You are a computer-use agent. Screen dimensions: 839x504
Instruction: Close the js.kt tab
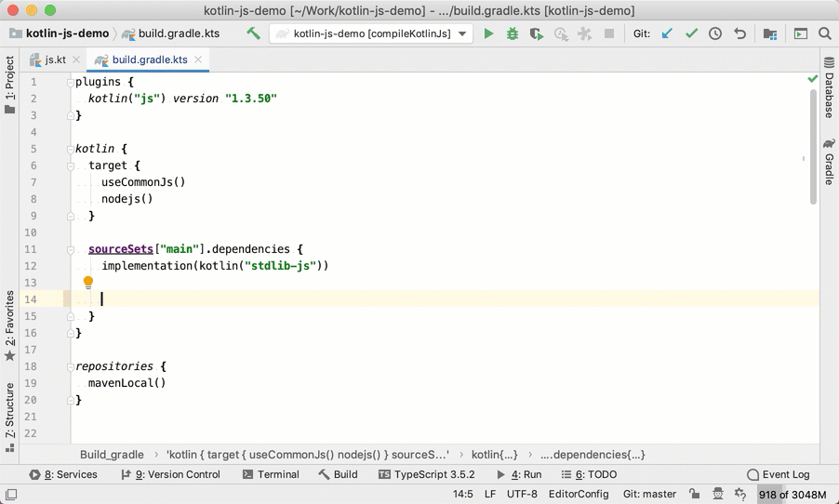click(x=76, y=60)
